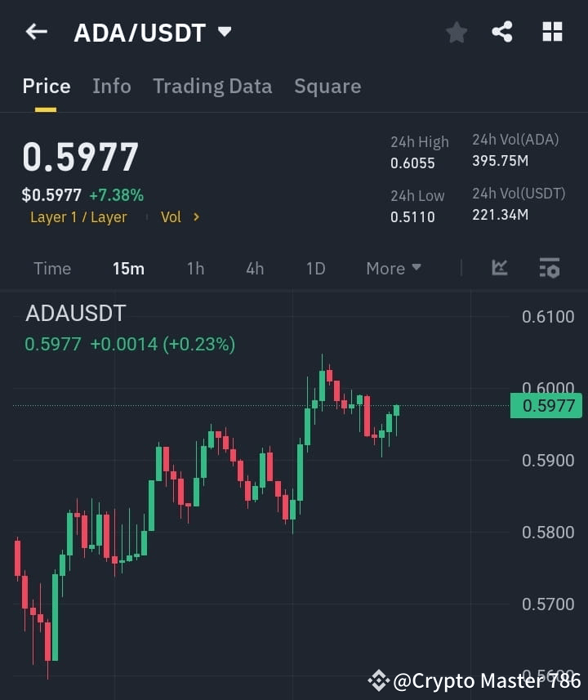Tap the Binance watermark logo near bottom
Viewport: 588px width, 700px height.
pyautogui.click(x=378, y=680)
